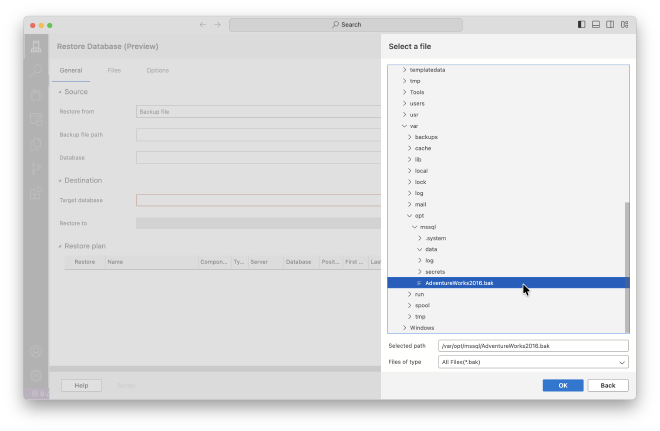Screen dimensions: 660x431
Task: Expand the spool folder
Action: [409, 306]
